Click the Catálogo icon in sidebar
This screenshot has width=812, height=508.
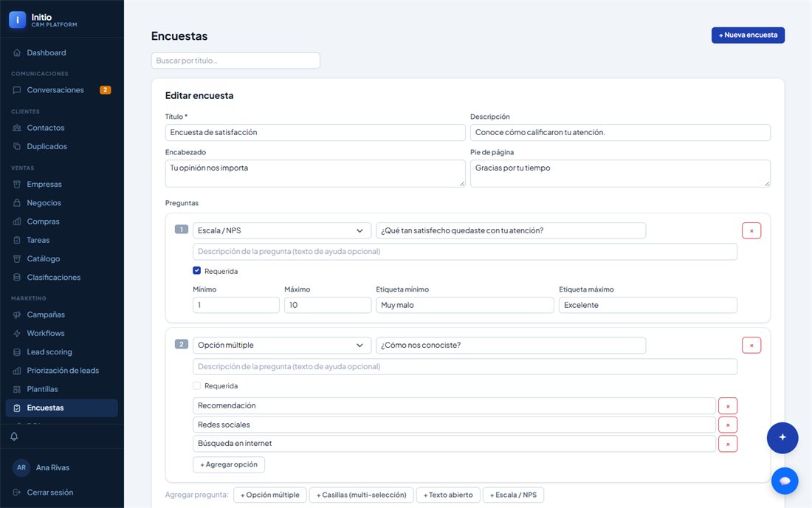(x=16, y=259)
